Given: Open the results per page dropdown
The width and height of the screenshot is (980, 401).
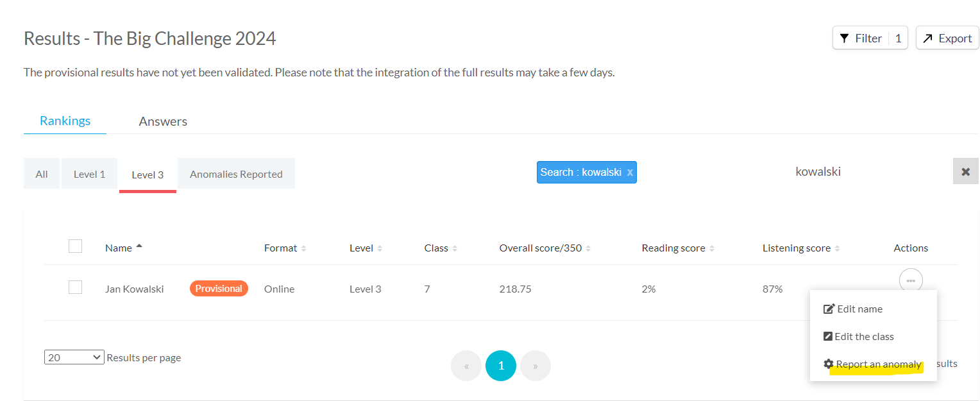Looking at the screenshot, I should point(74,357).
